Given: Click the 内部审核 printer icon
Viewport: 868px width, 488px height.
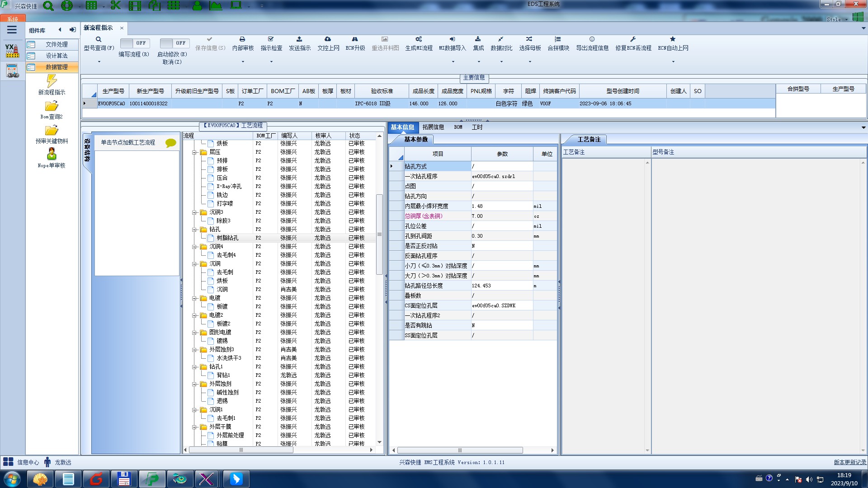Looking at the screenshot, I should (242, 39).
